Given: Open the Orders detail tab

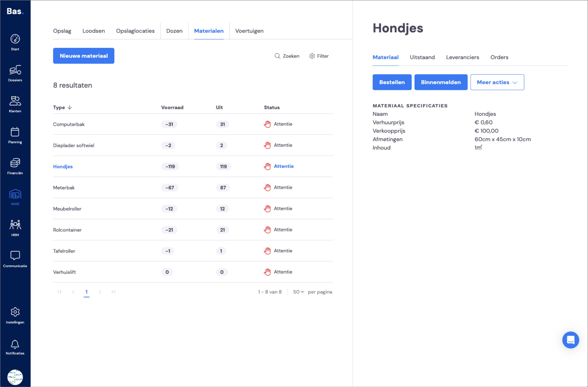Looking at the screenshot, I should tap(499, 57).
